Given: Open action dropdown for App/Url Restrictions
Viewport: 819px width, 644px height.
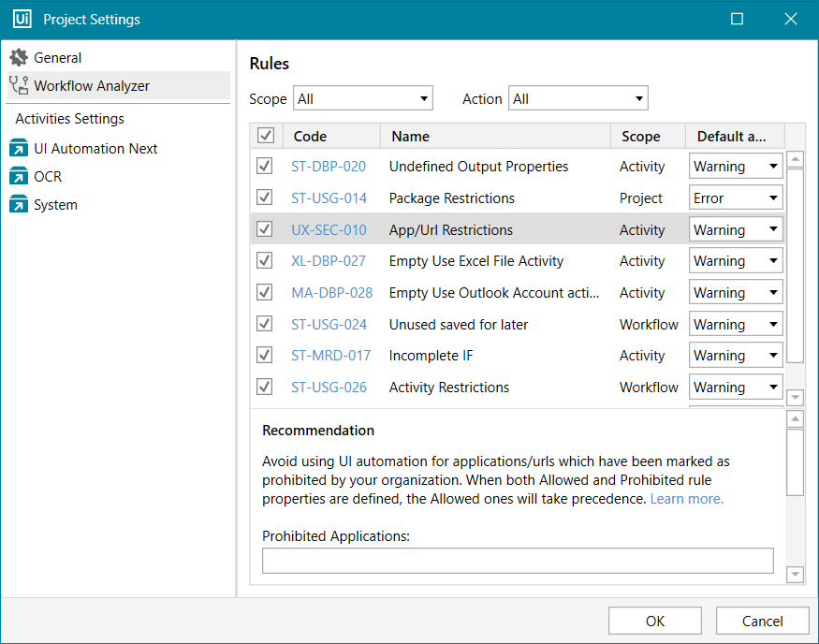Looking at the screenshot, I should pos(736,229).
